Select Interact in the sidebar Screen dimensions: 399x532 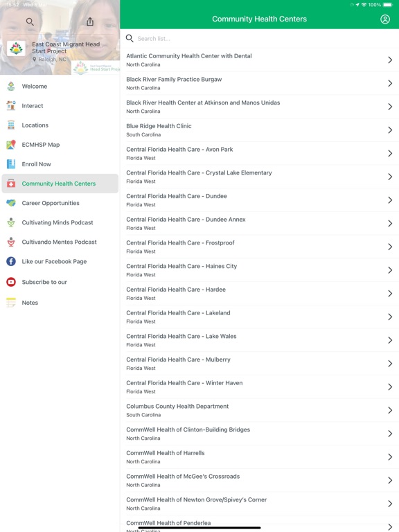point(60,105)
